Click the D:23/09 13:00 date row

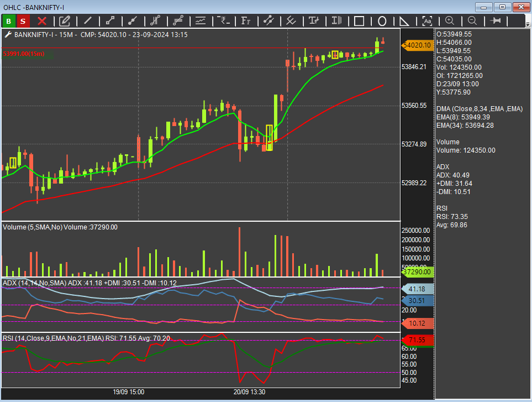[x=457, y=84]
